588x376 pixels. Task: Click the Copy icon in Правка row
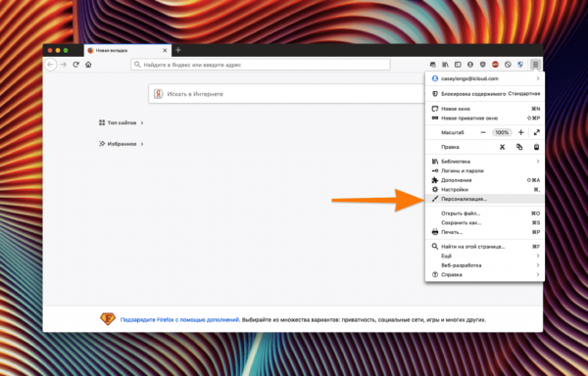(519, 147)
